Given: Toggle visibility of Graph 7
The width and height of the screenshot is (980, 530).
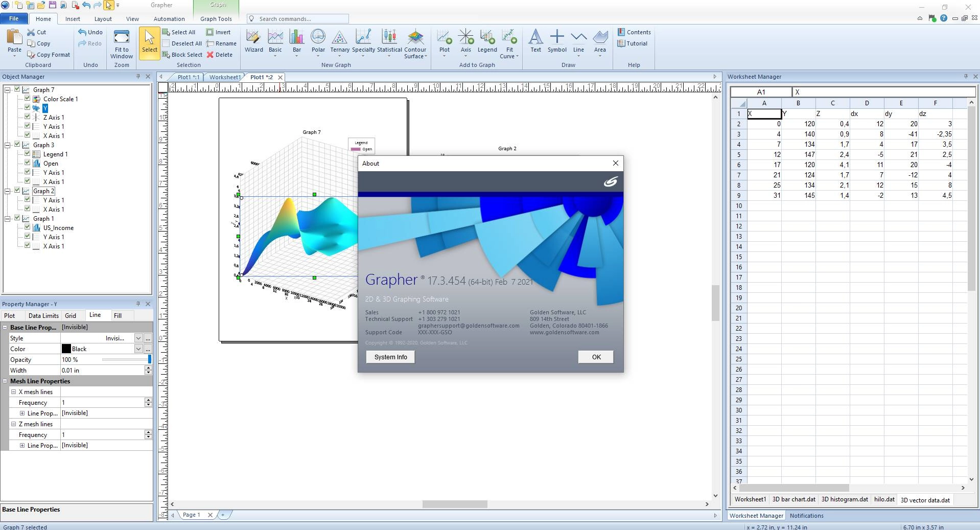Looking at the screenshot, I should (x=17, y=89).
